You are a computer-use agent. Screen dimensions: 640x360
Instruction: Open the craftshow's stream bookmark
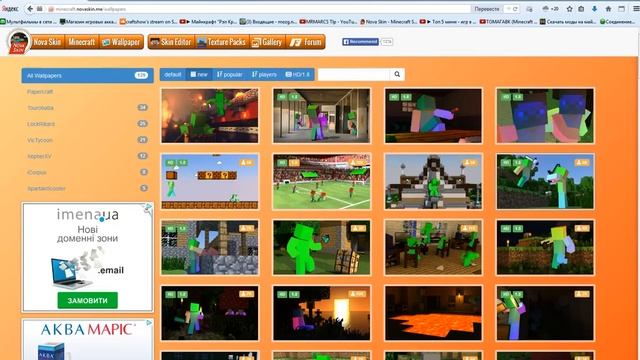[x=149, y=22]
